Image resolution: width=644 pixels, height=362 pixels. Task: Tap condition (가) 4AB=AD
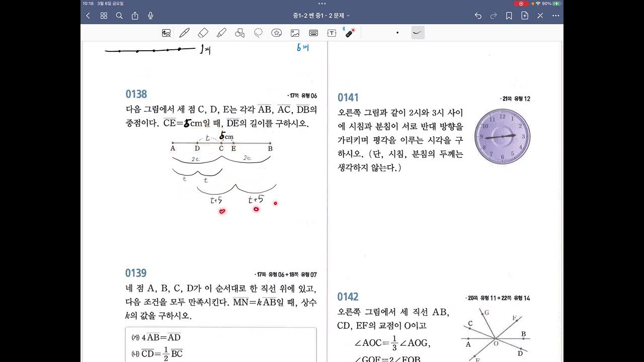tap(156, 337)
